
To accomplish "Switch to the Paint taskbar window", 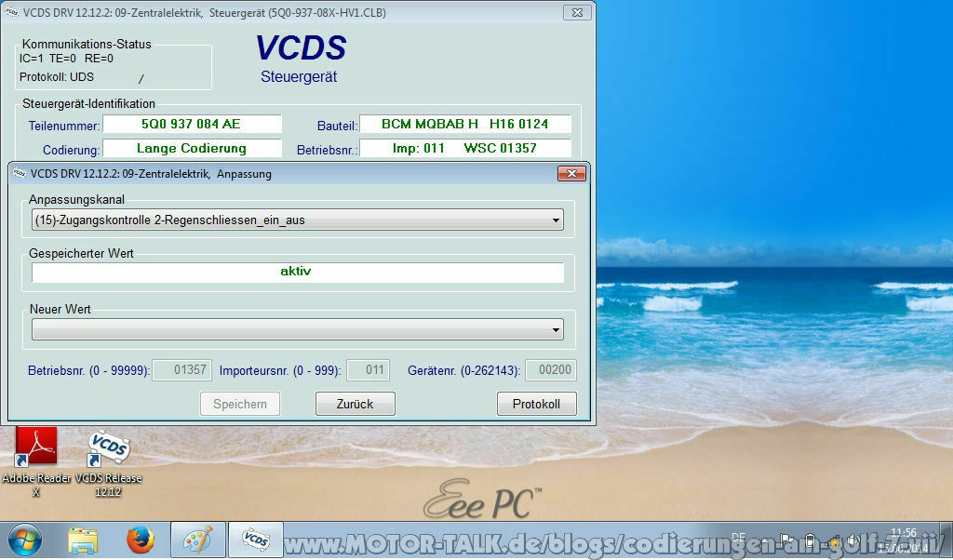I will click(198, 540).
